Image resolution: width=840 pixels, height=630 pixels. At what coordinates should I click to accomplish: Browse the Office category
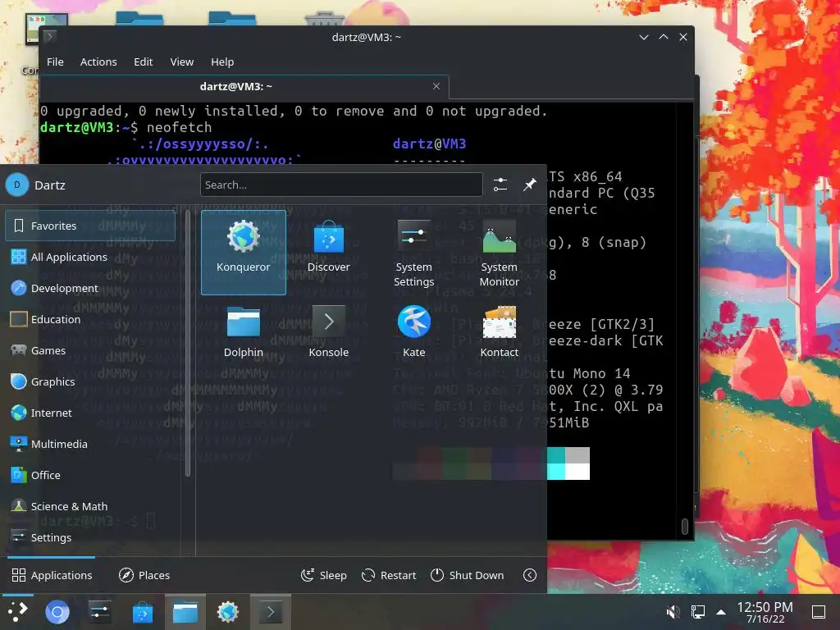[90, 475]
